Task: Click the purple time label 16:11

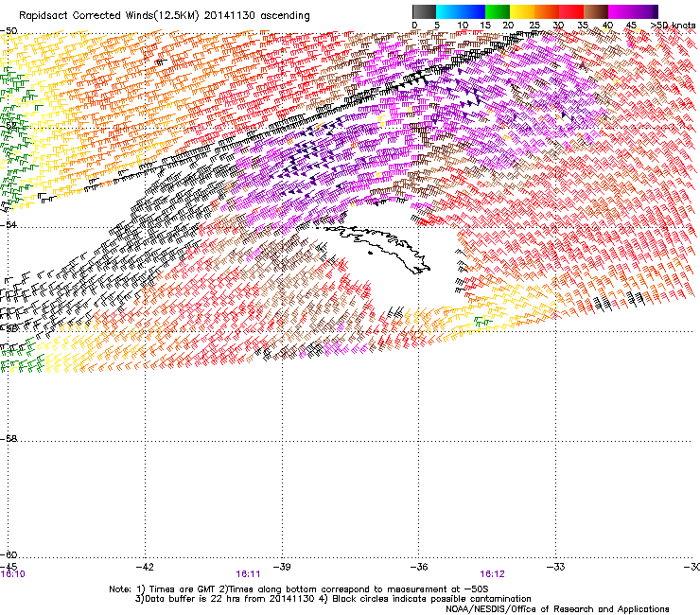Action: coord(248,574)
